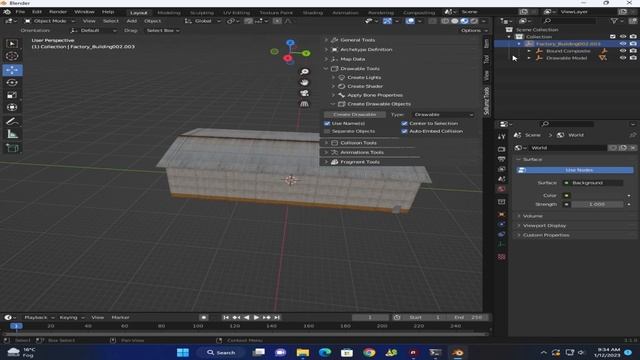
Task: Click the Strength value slider
Action: pos(597,204)
